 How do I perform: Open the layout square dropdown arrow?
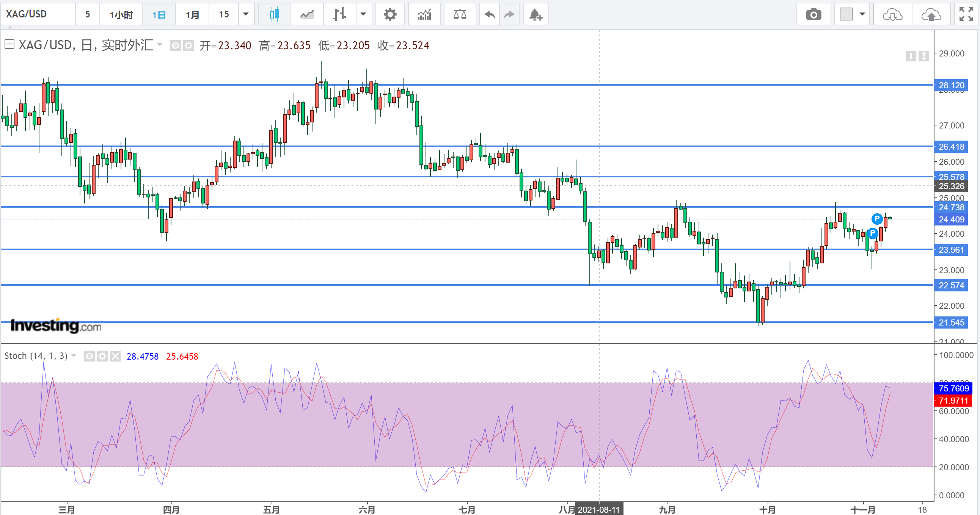click(862, 14)
